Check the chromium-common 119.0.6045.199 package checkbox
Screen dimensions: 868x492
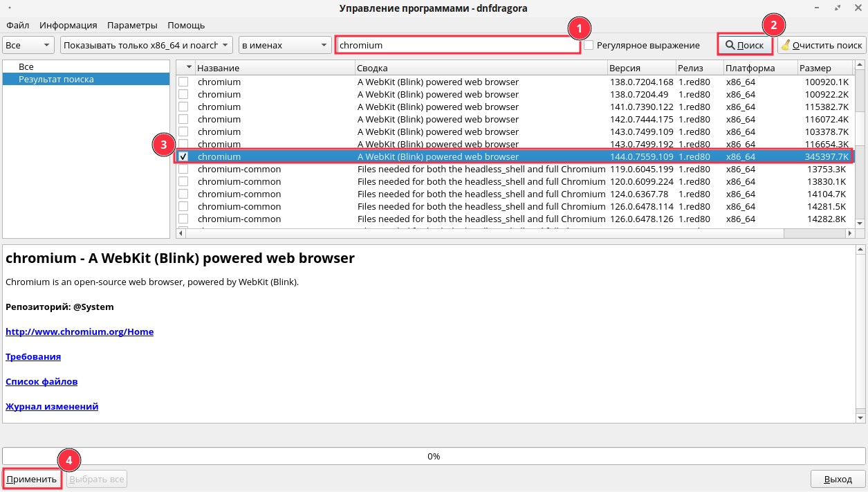tap(183, 170)
